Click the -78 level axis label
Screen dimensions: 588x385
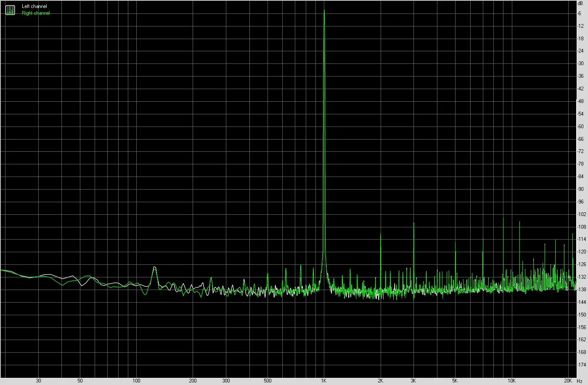580,164
